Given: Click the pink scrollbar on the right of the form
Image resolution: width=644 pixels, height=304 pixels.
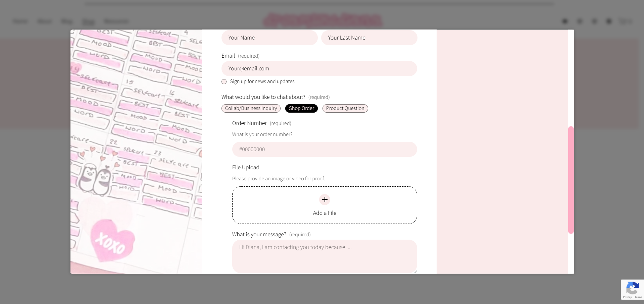Looking at the screenshot, I should [571, 179].
